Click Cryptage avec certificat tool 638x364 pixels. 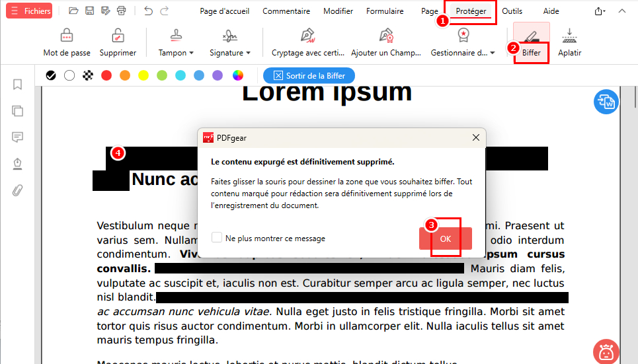tap(308, 43)
